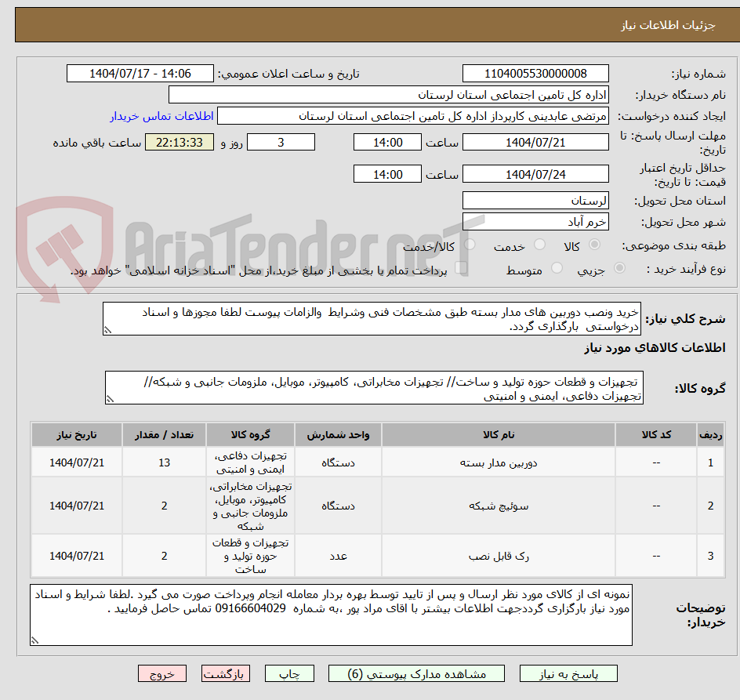Click the need number field 1104005530000008

(x=535, y=74)
